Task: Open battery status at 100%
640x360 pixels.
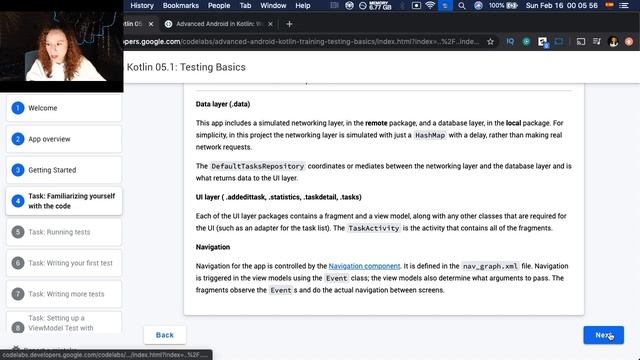Action: [x=503, y=5]
